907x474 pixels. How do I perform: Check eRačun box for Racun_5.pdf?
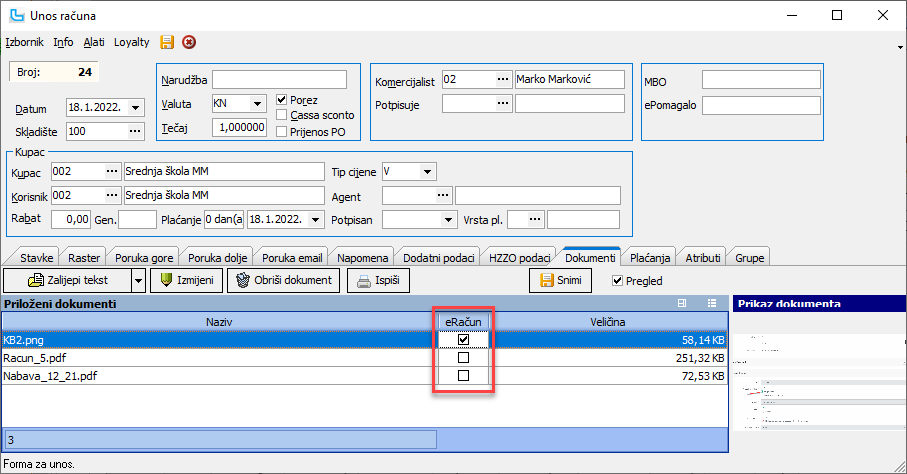click(x=463, y=358)
